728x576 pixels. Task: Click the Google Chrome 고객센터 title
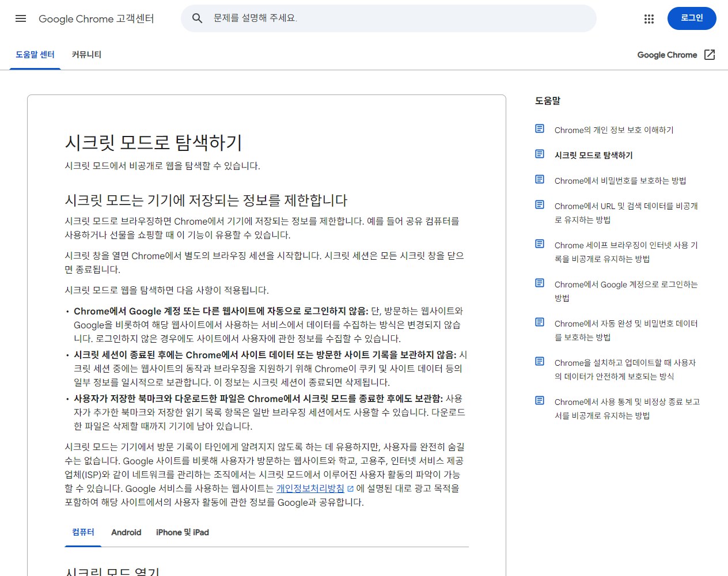tap(96, 18)
